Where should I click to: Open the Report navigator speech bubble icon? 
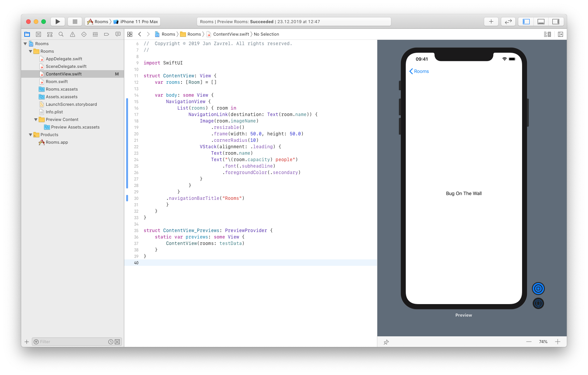click(x=118, y=34)
